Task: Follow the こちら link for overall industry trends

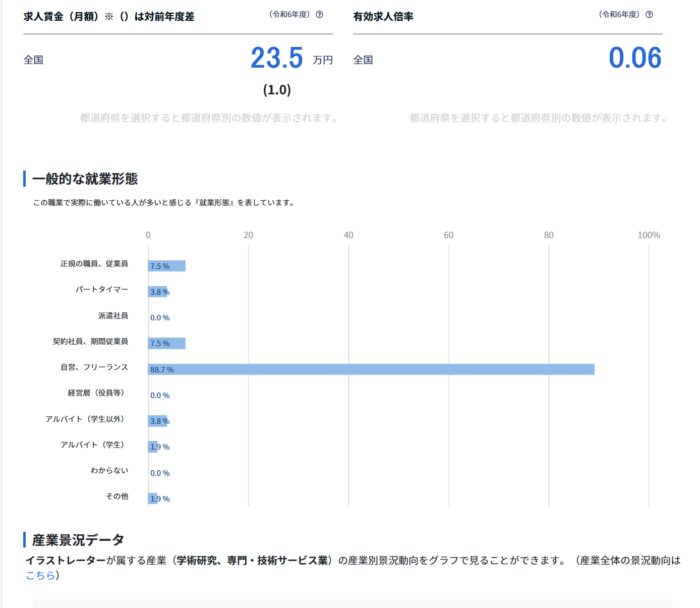Action: [x=40, y=575]
